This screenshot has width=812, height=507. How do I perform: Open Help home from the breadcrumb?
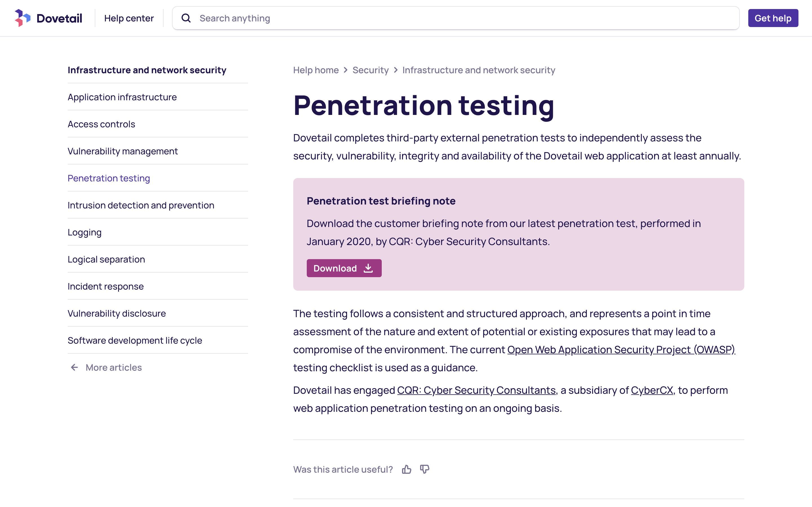[x=316, y=70]
